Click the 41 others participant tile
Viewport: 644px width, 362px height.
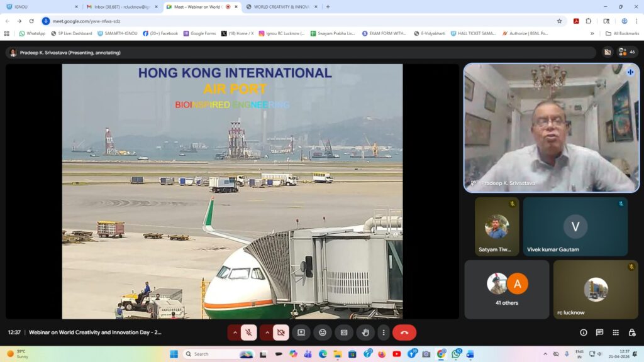coord(507,290)
